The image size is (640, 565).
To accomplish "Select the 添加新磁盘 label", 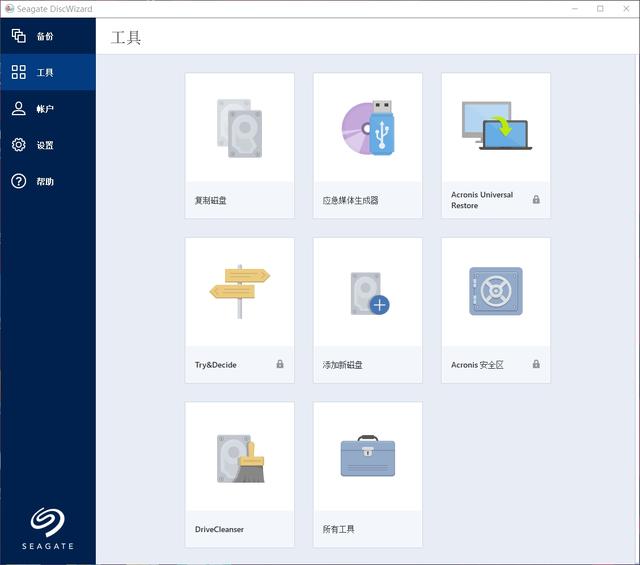I will [342, 365].
